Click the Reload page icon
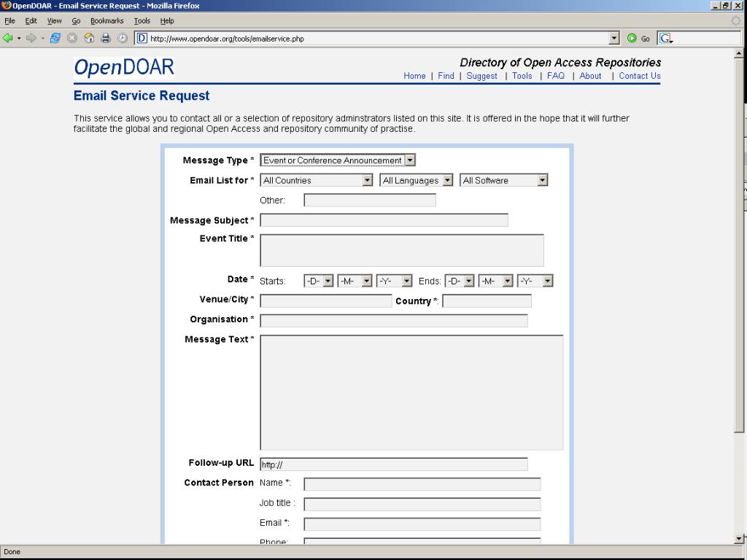The image size is (747, 560). 55,38
